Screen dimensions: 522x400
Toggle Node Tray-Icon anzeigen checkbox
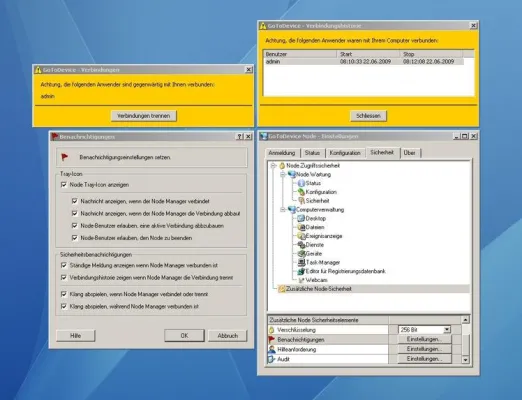tap(64, 185)
